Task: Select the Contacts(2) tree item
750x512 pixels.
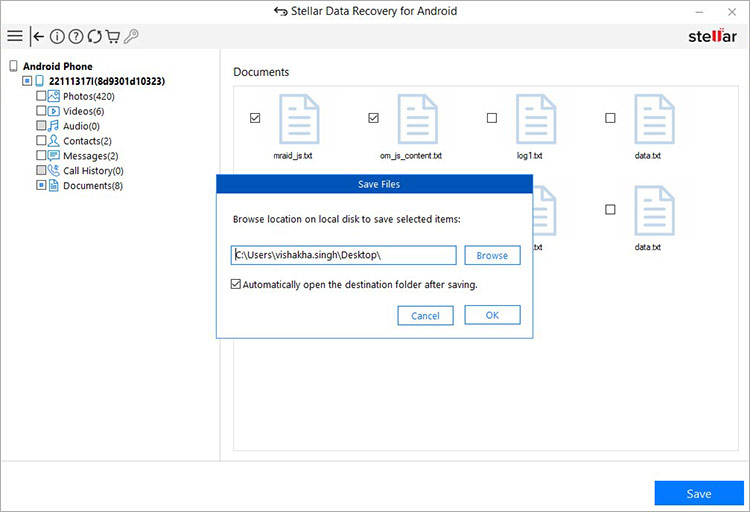Action: pyautogui.click(x=88, y=141)
